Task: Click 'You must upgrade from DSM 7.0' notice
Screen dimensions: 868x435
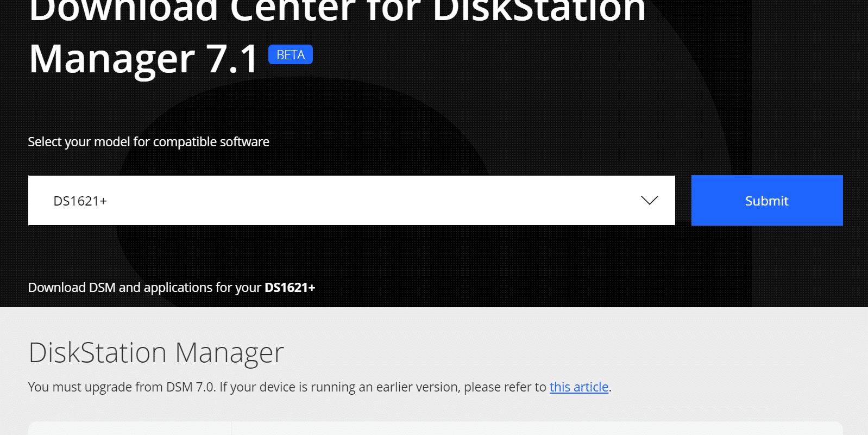Action: click(320, 387)
